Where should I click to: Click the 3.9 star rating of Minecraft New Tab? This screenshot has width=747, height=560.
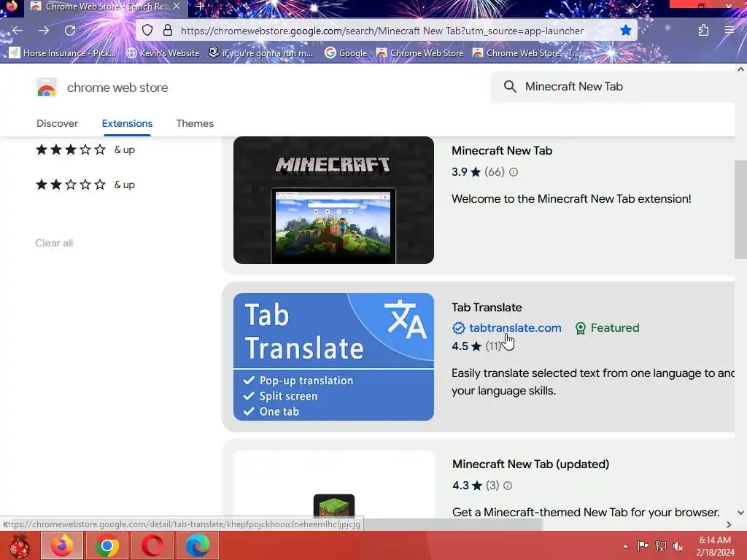pyautogui.click(x=466, y=172)
